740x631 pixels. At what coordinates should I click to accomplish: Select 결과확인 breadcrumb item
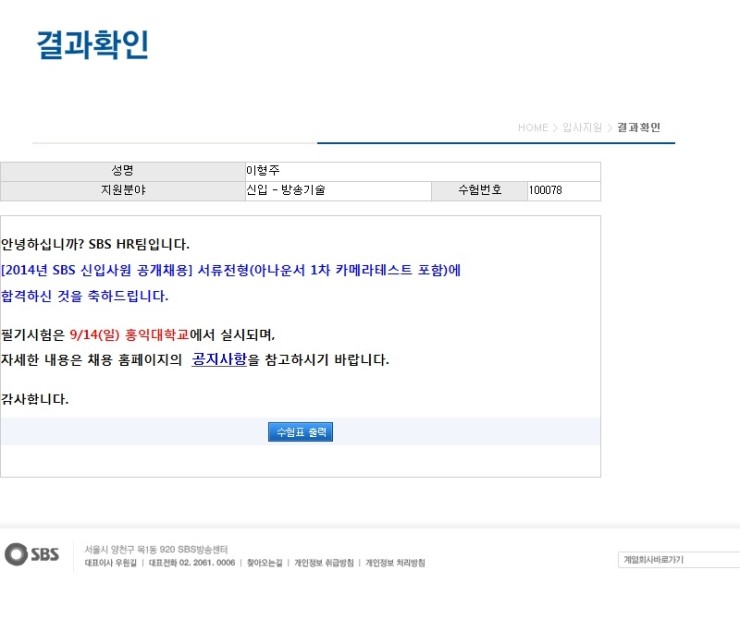(x=639, y=127)
